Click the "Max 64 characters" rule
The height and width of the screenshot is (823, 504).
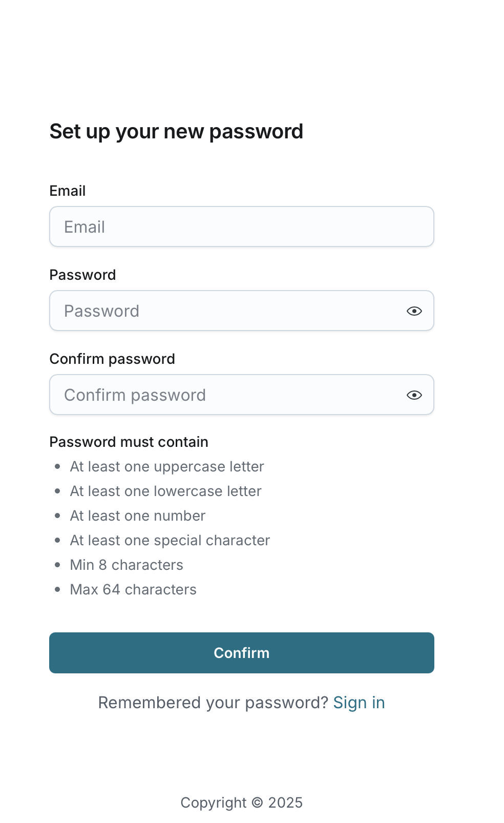(133, 590)
